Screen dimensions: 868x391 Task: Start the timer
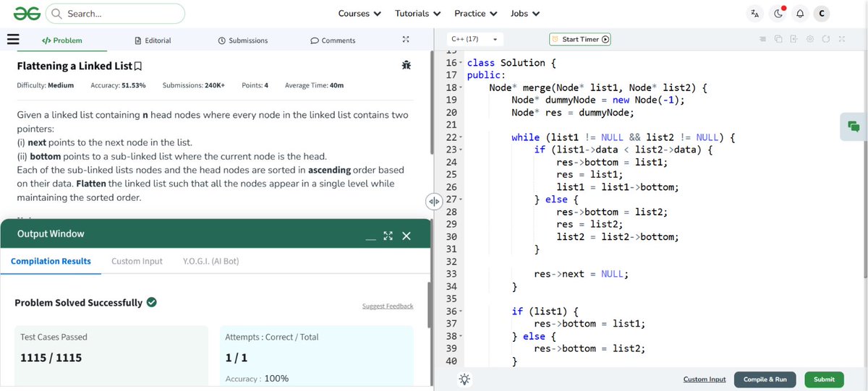coord(580,39)
